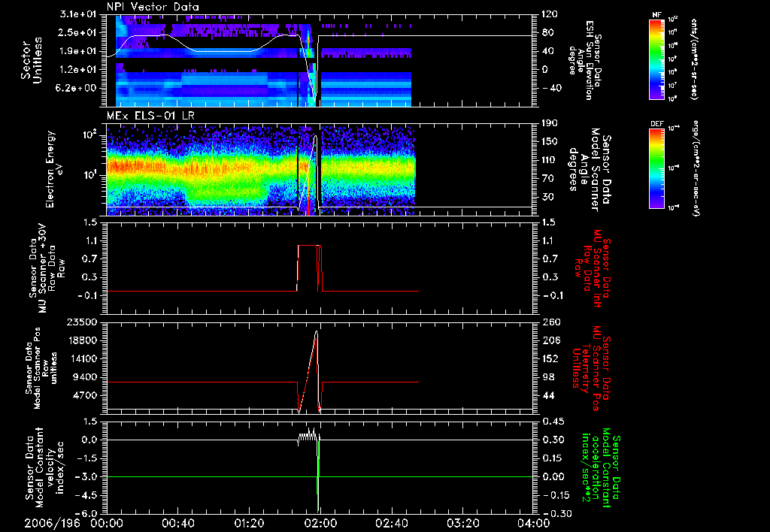Click the '02:00' time axis tick
The height and width of the screenshot is (532, 770).
tap(320, 524)
